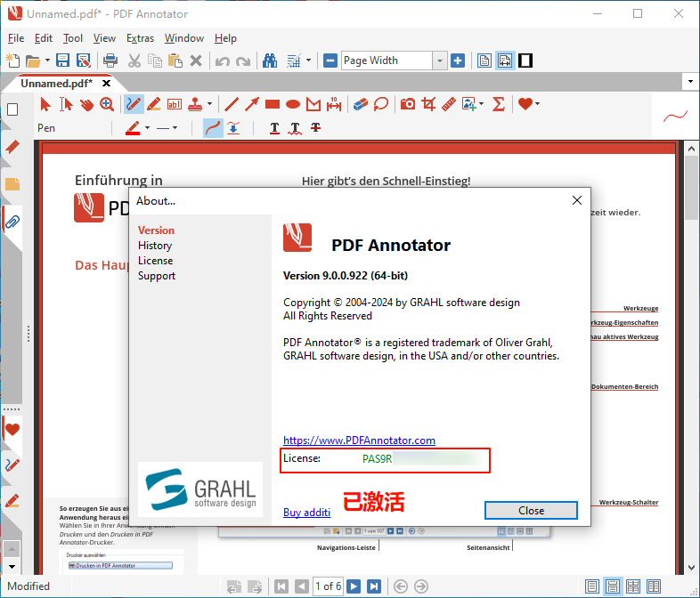700x598 pixels.
Task: Select History in About dialog
Action: 155,246
